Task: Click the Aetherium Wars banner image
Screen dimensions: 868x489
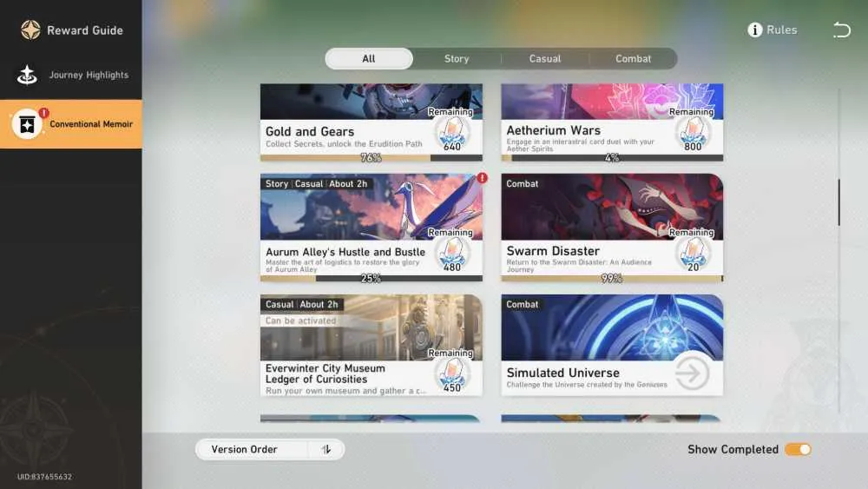Action: click(612, 101)
